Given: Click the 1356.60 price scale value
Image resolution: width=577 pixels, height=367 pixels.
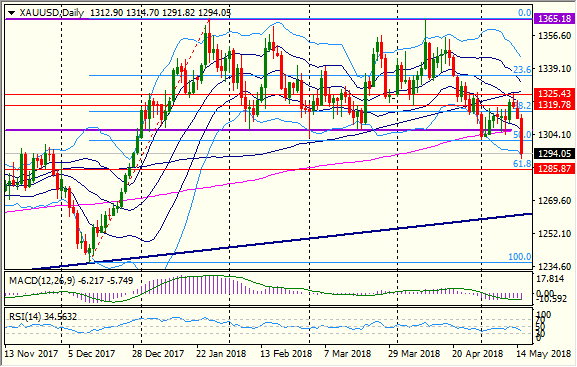Looking at the screenshot, I should point(555,36).
